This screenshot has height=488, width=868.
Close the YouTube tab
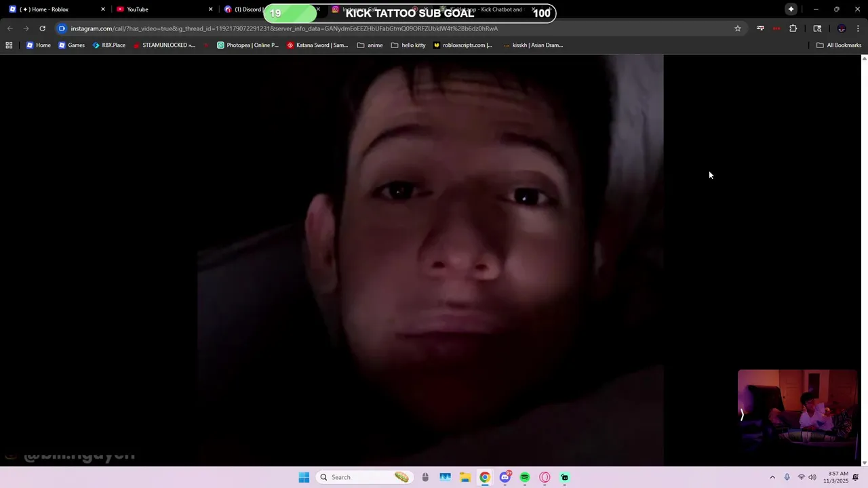coord(210,9)
